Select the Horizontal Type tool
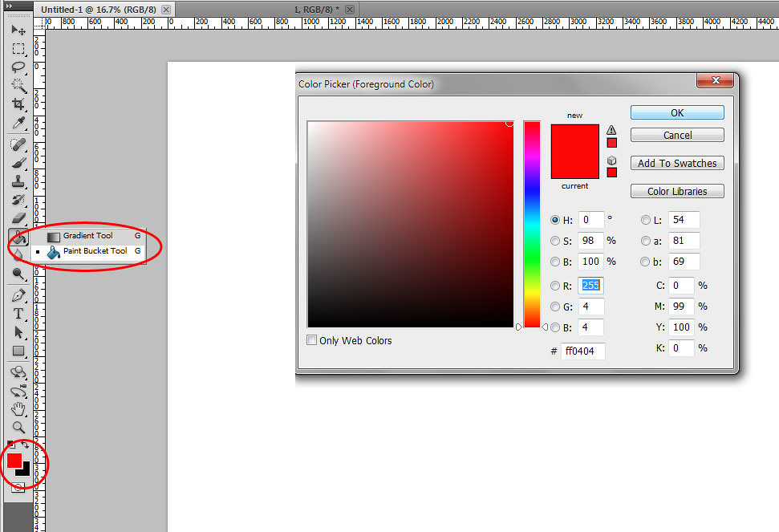 coord(18,314)
